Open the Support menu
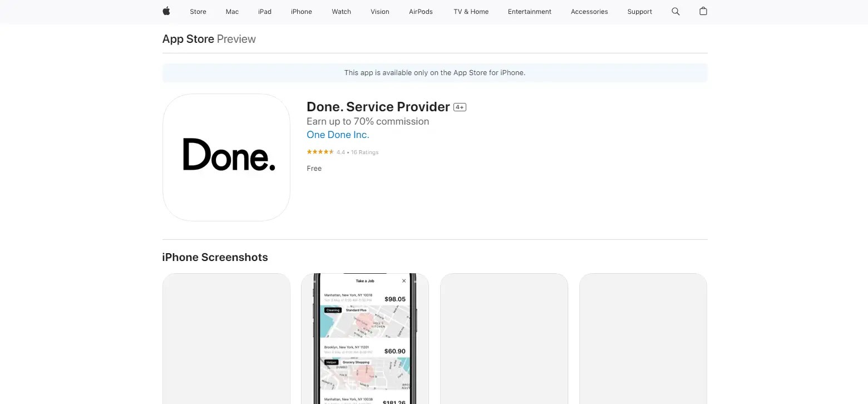This screenshot has width=868, height=404. coord(640,12)
